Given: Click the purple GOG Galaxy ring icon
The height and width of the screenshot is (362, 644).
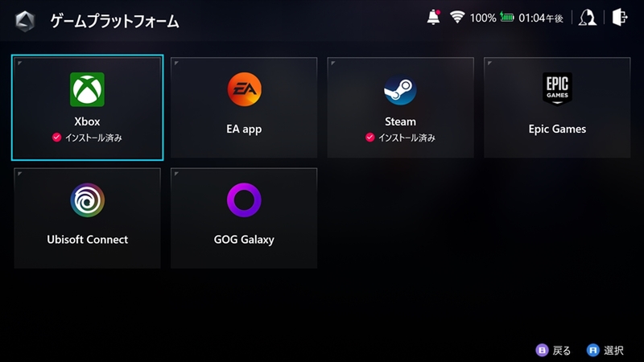Looking at the screenshot, I should click(245, 200).
